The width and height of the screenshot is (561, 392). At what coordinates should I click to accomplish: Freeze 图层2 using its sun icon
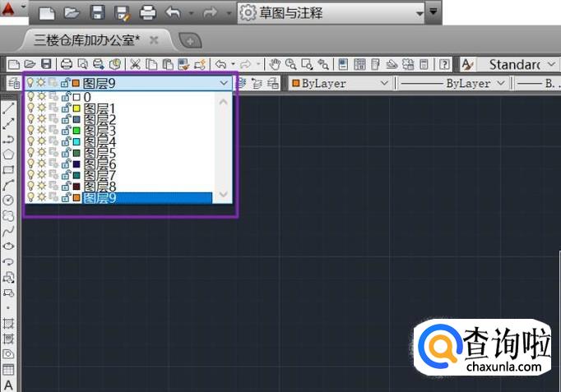pyautogui.click(x=42, y=118)
